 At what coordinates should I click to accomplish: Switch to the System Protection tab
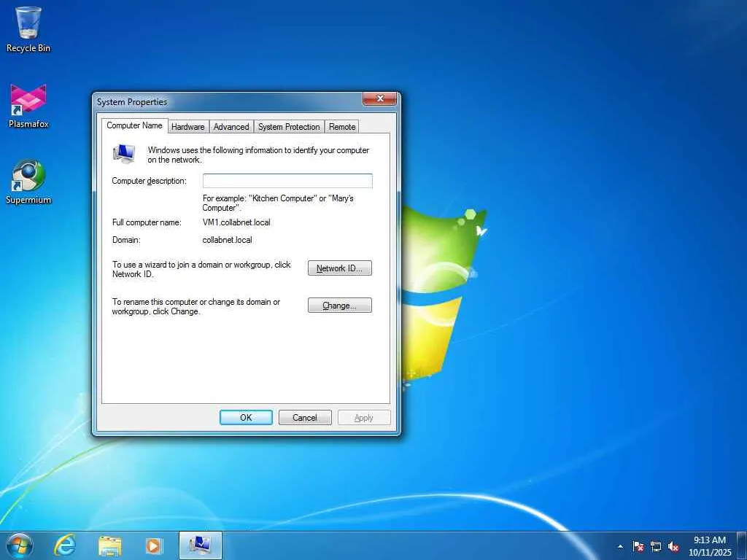click(x=289, y=127)
